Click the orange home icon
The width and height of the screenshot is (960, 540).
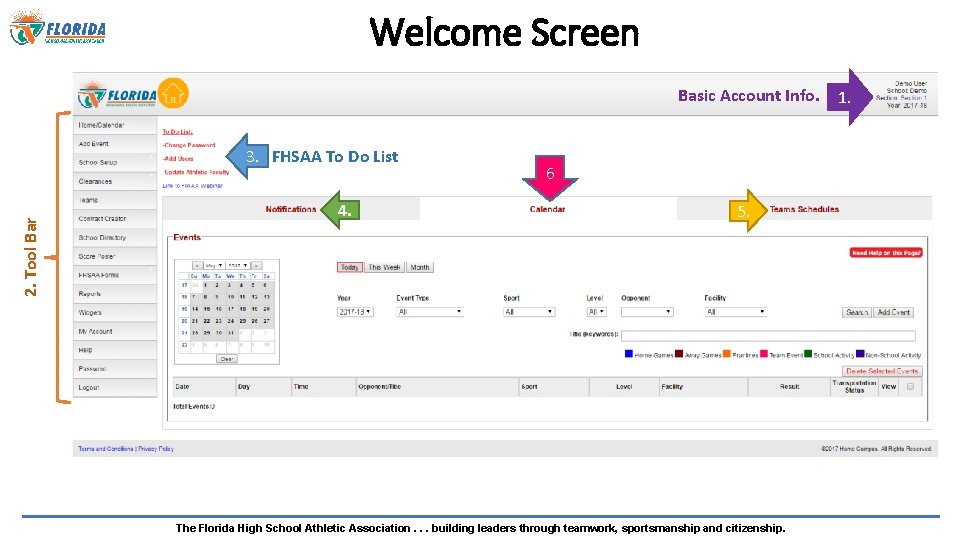pyautogui.click(x=173, y=94)
